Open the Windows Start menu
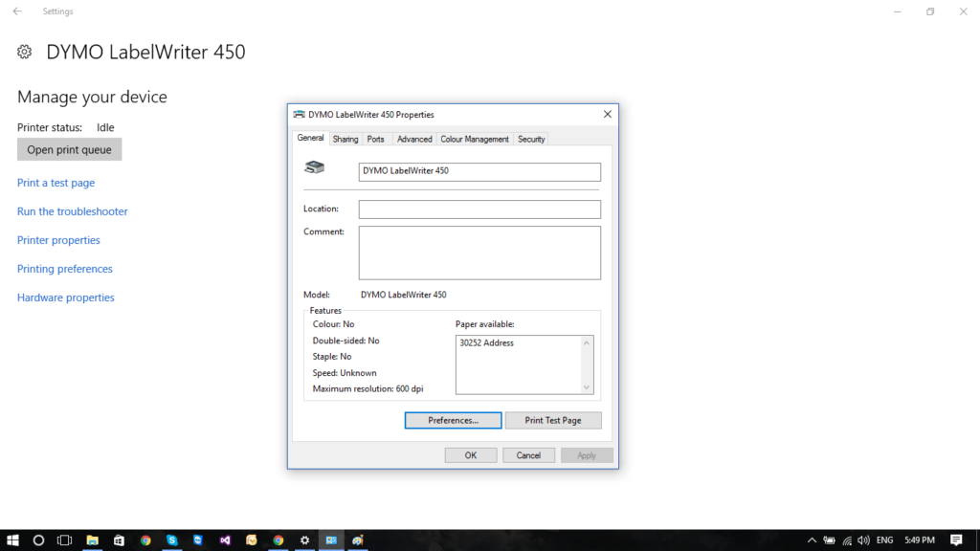Image resolution: width=980 pixels, height=551 pixels. 12,540
